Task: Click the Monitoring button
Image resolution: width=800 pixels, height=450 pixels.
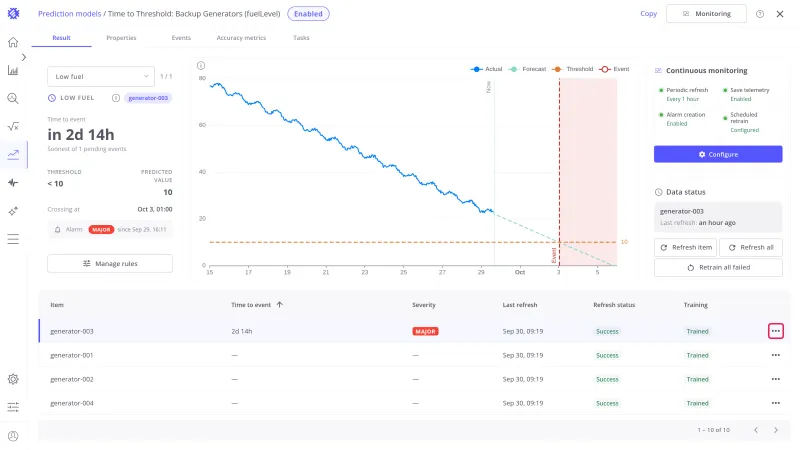Action: tap(706, 14)
